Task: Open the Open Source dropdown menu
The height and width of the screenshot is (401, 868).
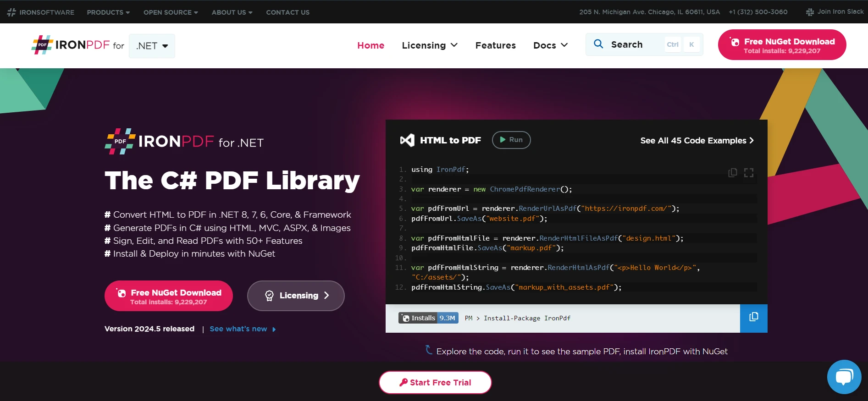Action: click(171, 12)
